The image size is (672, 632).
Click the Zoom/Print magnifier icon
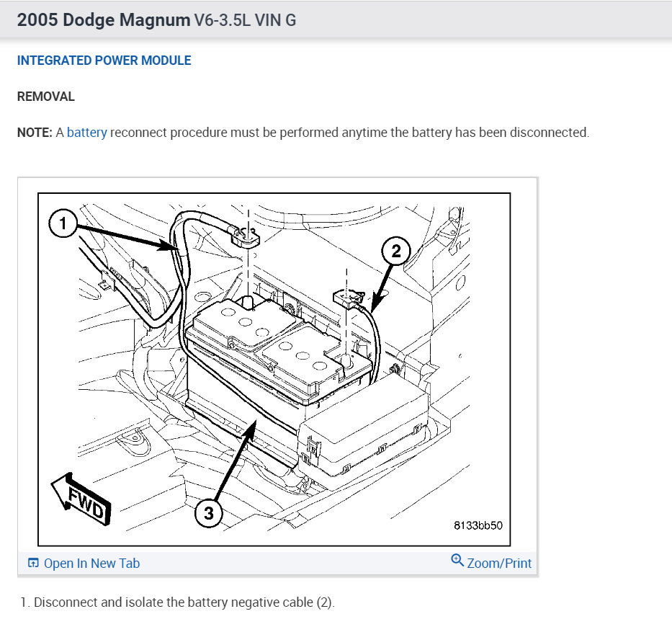(x=457, y=560)
